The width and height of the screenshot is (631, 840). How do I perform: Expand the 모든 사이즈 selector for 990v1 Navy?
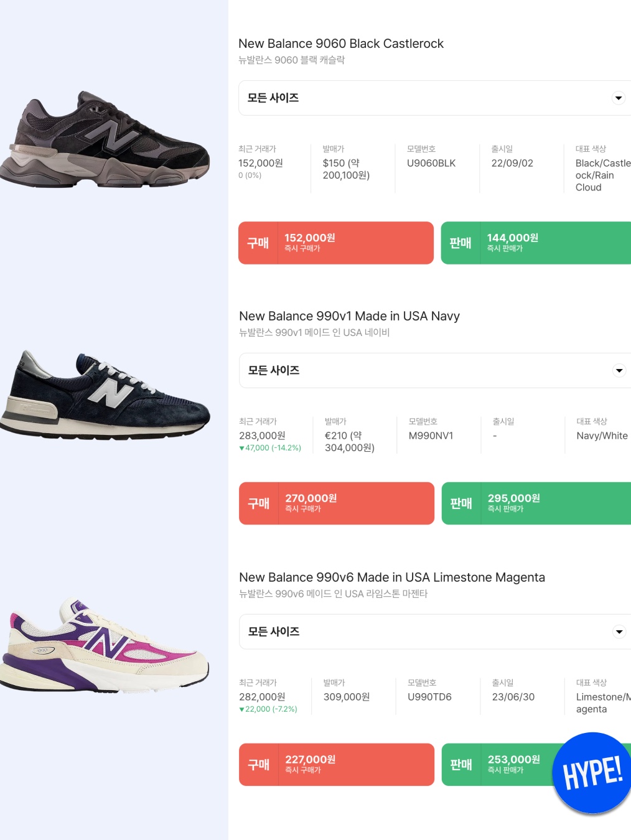pyautogui.click(x=435, y=370)
